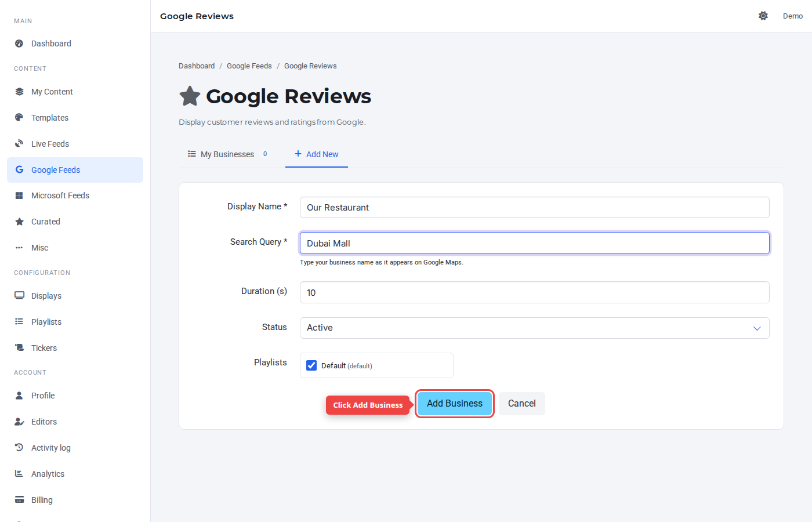This screenshot has width=812, height=522.
Task: Click Google Feeds in the breadcrumb
Action: click(249, 66)
